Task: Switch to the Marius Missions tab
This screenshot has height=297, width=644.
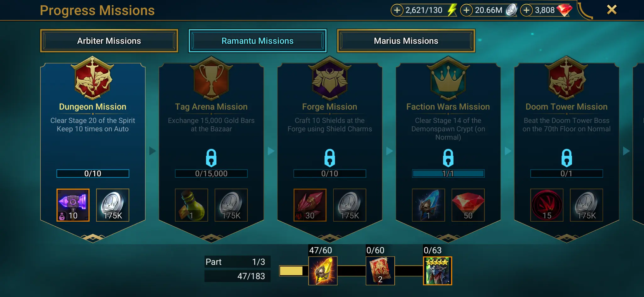Action: point(406,41)
